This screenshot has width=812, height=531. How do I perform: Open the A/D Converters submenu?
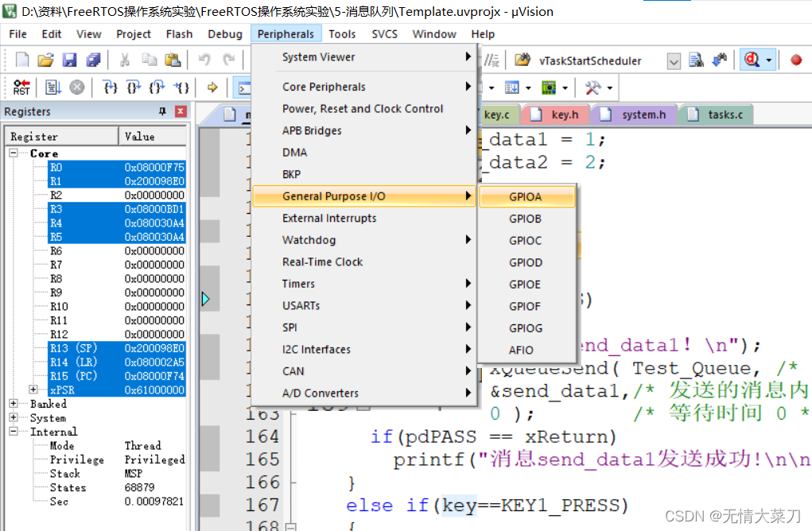coord(363,393)
